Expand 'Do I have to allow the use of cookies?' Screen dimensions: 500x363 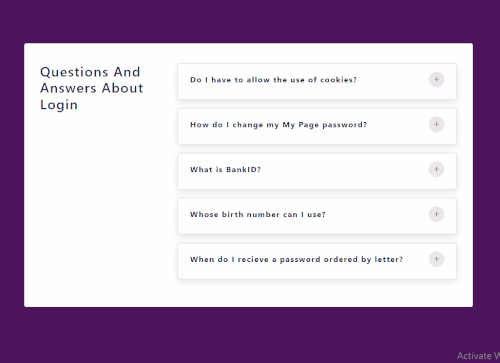pos(273,80)
